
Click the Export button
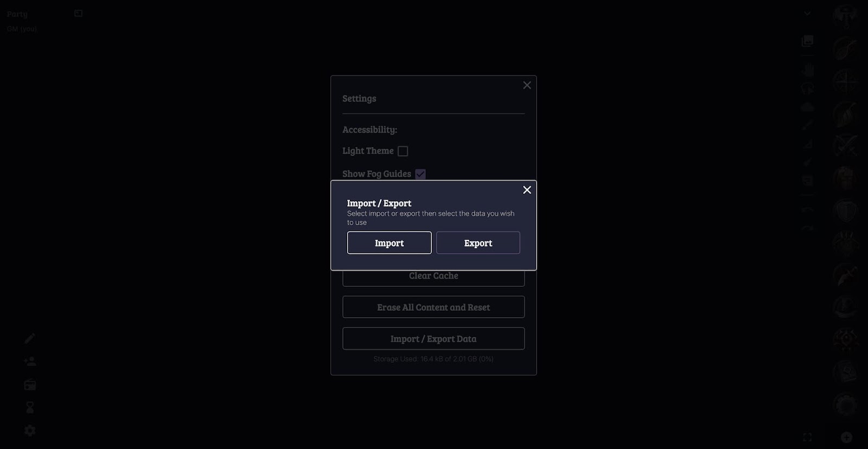point(478,243)
